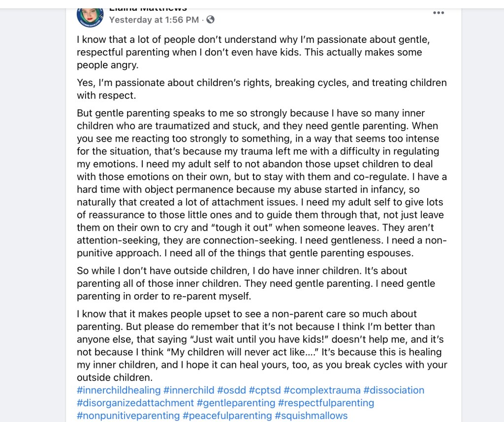Click the #squishmallows hashtag
This screenshot has height=422, width=504.
tap(311, 416)
